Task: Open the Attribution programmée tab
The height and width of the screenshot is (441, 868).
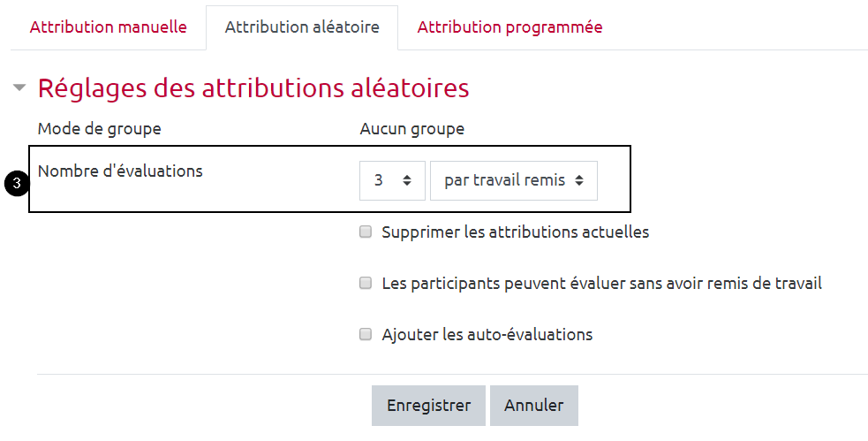Action: point(509,27)
